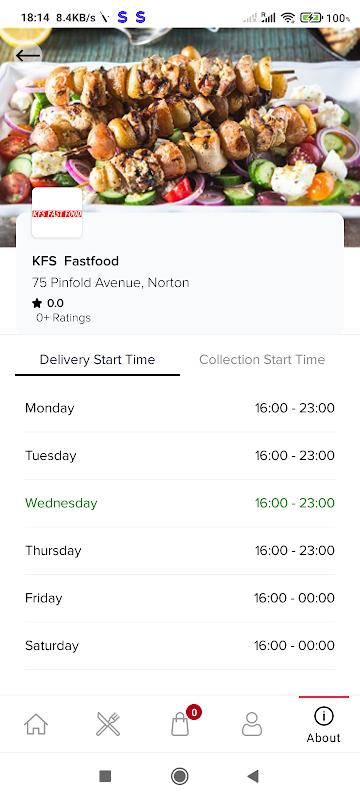Image resolution: width=360 pixels, height=800 pixels.
Task: Tap the star rating icon
Action: pyautogui.click(x=37, y=304)
